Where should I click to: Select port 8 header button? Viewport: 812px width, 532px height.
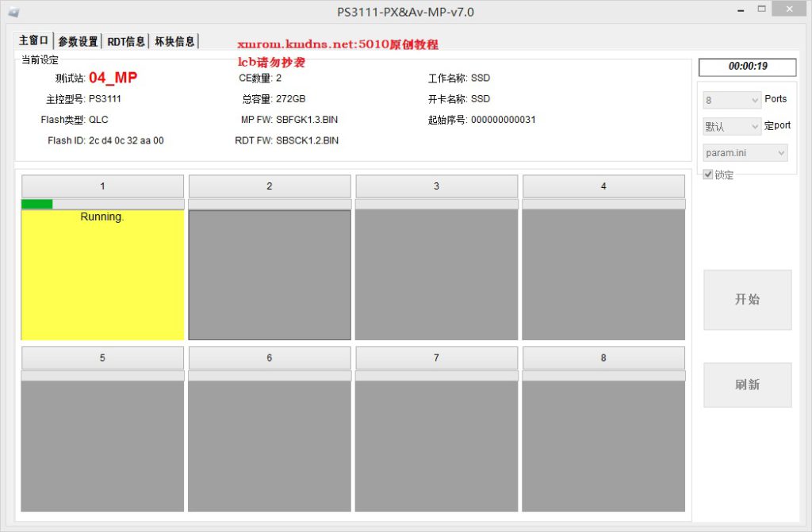(x=603, y=358)
